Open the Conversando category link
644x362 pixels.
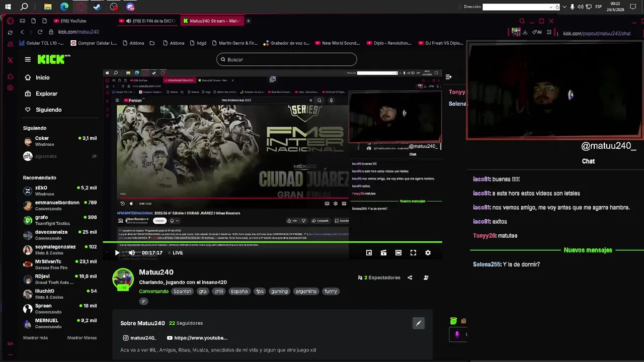153,292
